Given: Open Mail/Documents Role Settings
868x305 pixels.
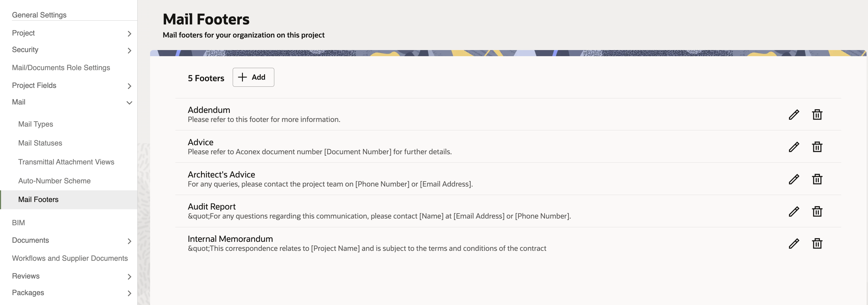Looking at the screenshot, I should [x=61, y=68].
